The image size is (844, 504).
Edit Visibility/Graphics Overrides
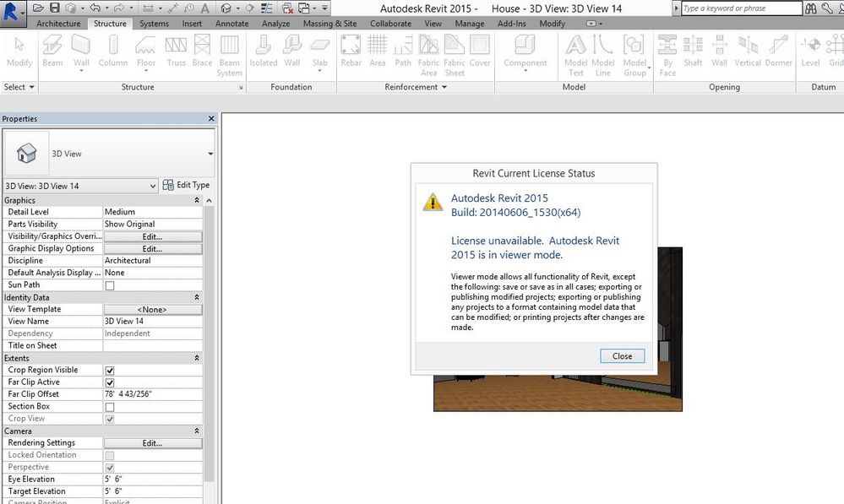[153, 236]
